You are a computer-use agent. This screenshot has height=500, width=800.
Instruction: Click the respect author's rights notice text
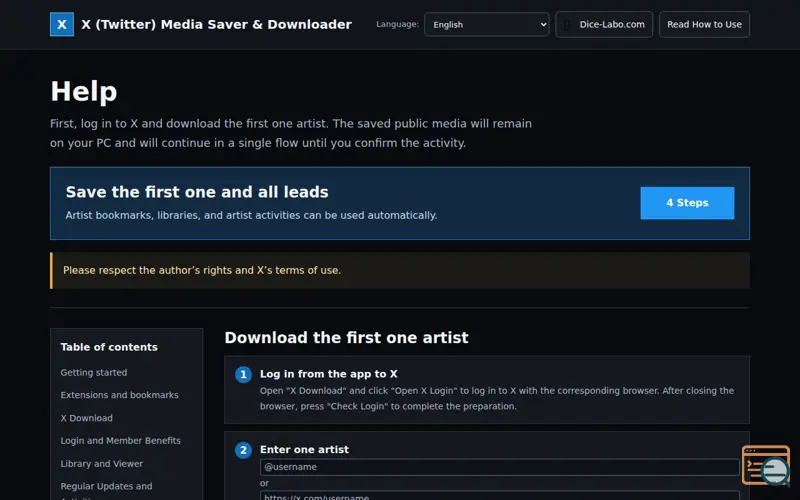click(202, 270)
